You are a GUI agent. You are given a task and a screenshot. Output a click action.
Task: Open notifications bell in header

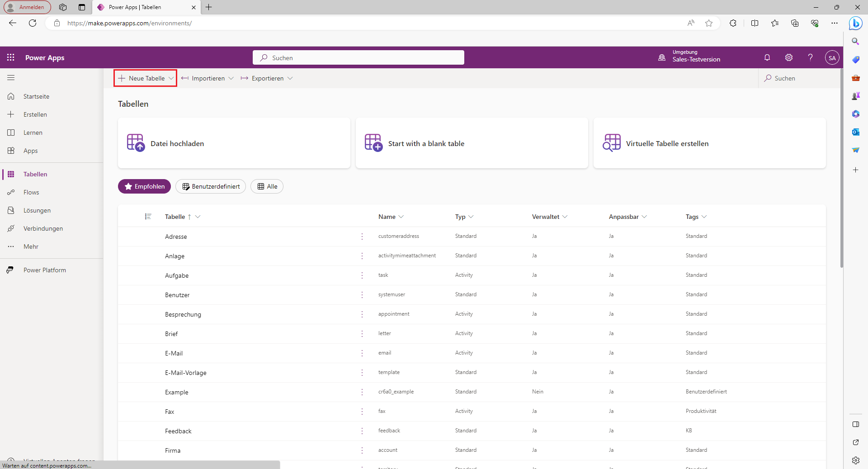pyautogui.click(x=767, y=57)
